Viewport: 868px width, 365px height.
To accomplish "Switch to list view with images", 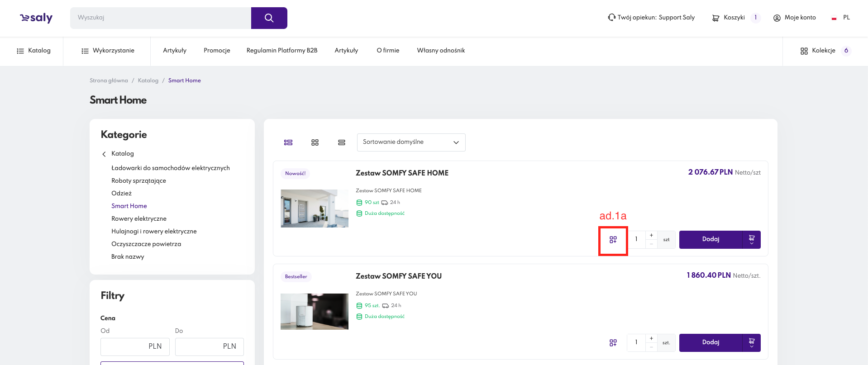I will [288, 142].
